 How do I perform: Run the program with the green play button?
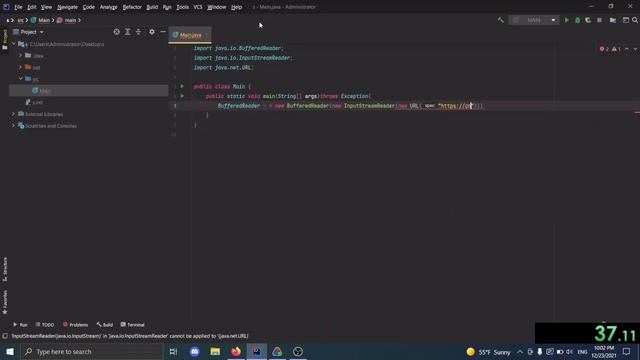[x=567, y=20]
